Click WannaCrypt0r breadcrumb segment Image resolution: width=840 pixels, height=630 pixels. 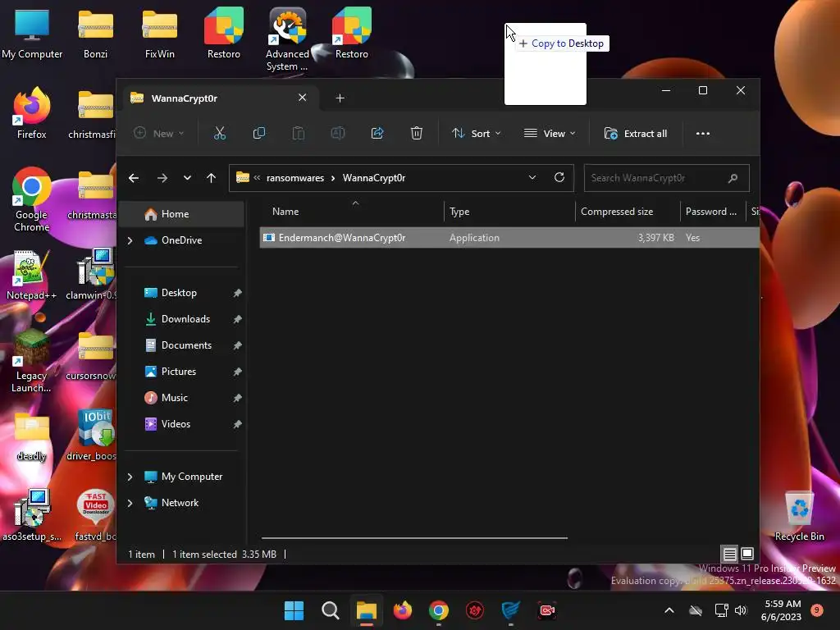(x=374, y=178)
